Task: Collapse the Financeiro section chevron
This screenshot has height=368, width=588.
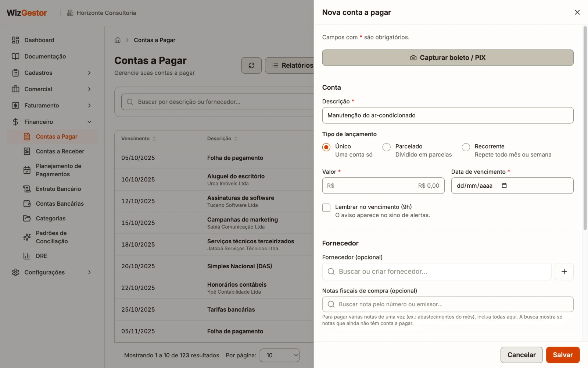Action: tap(89, 122)
